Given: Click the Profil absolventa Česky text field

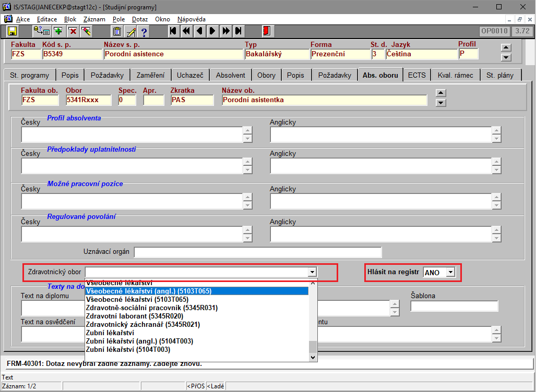Looking at the screenshot, I should pos(132,134).
